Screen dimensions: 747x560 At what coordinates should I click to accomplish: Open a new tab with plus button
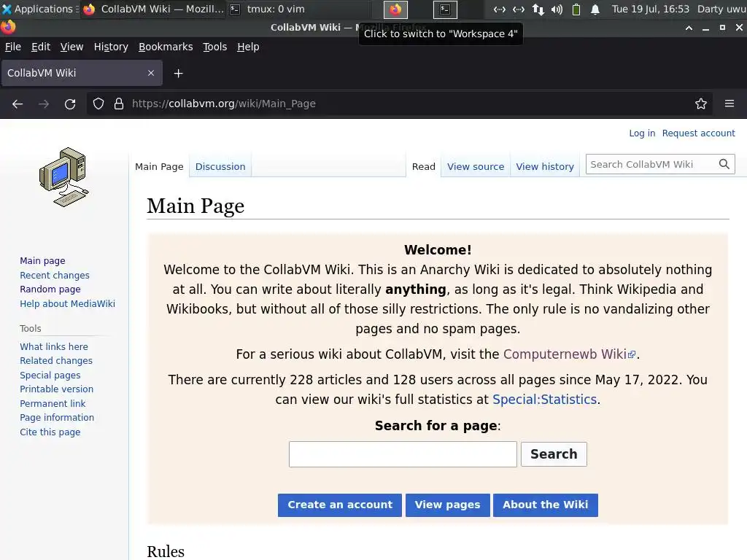click(x=178, y=74)
